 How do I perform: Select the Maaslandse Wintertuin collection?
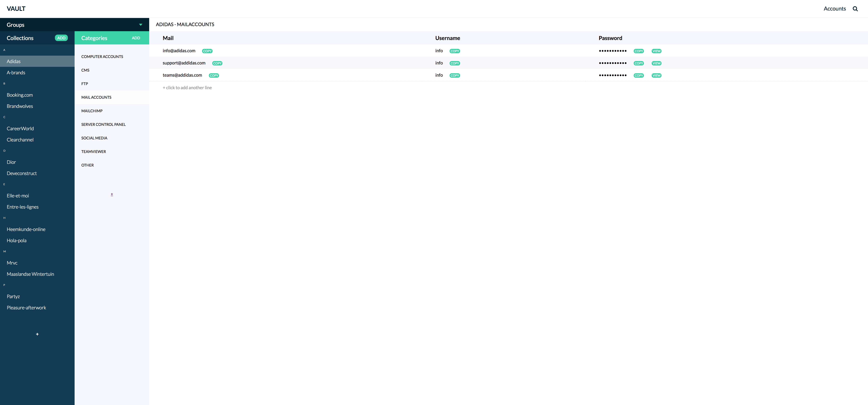point(30,274)
